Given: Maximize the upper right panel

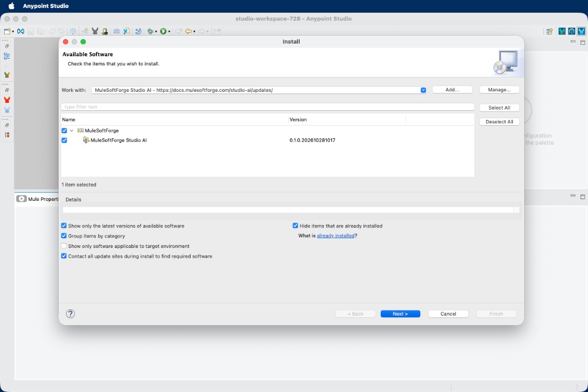Looking at the screenshot, I should (583, 42).
